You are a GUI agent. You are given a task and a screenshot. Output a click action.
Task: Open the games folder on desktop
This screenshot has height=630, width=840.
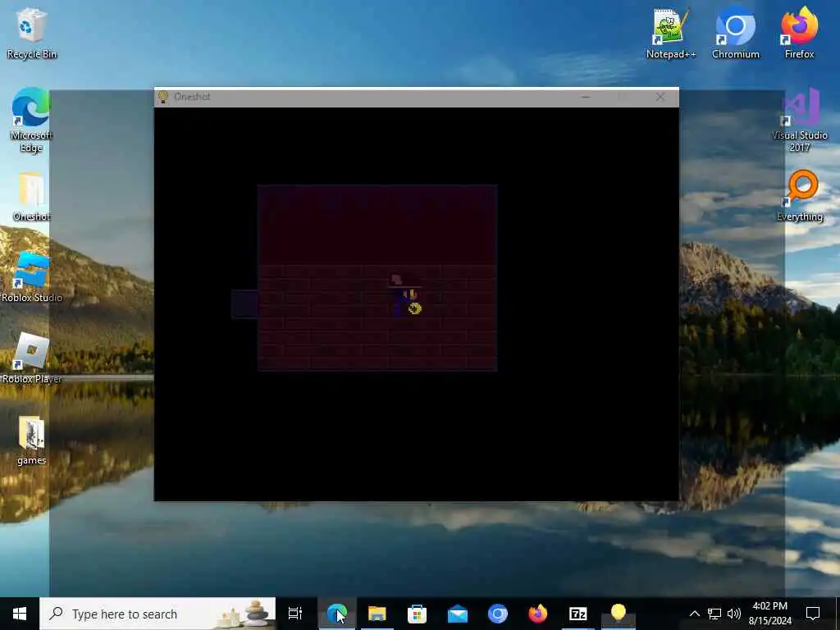click(31, 441)
